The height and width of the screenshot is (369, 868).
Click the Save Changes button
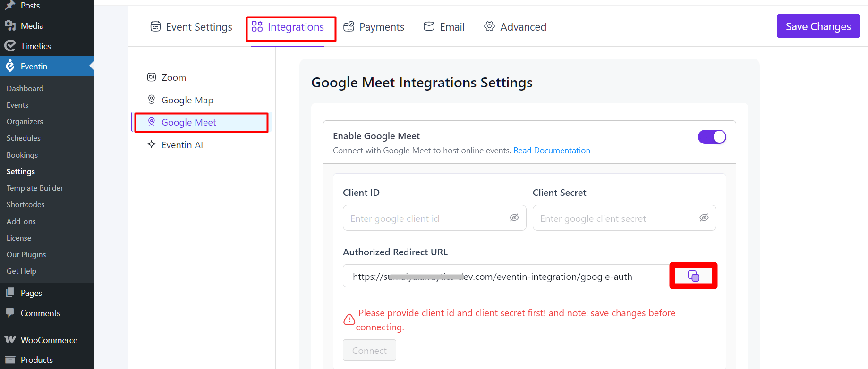[x=818, y=26]
